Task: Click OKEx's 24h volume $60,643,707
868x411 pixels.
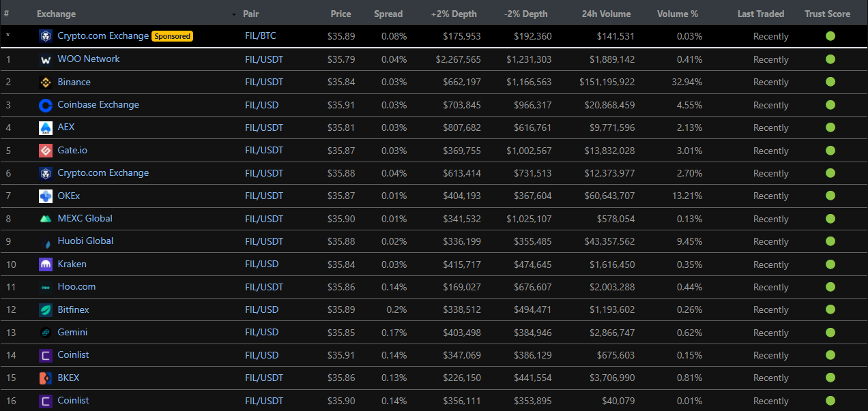Action: (609, 196)
